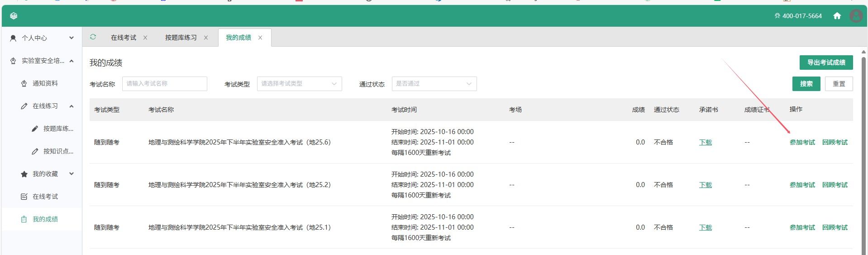Close the 在线考试 tab

145,38
